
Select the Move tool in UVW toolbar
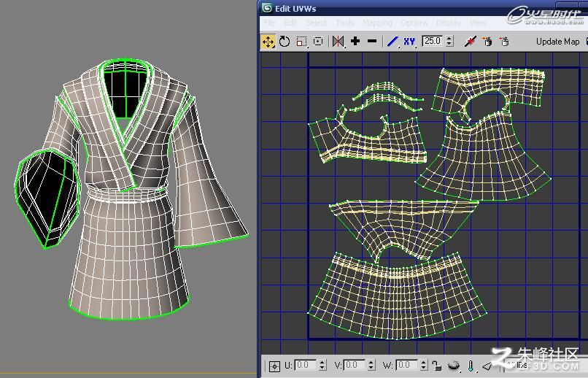click(x=268, y=42)
